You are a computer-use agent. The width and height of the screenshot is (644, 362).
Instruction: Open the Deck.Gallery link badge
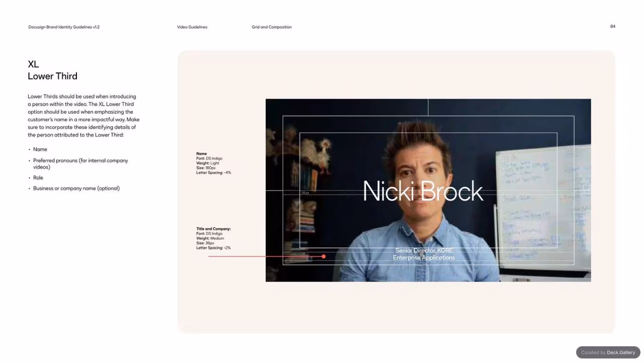coord(608,352)
